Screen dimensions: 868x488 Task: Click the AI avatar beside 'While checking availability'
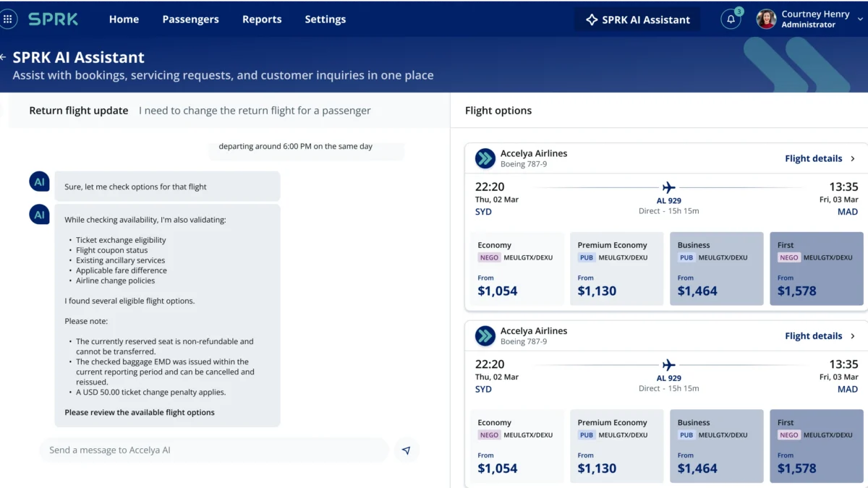coord(40,215)
